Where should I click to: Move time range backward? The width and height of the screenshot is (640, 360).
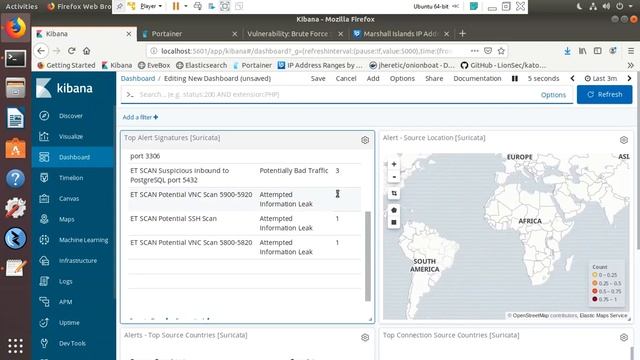(x=572, y=78)
